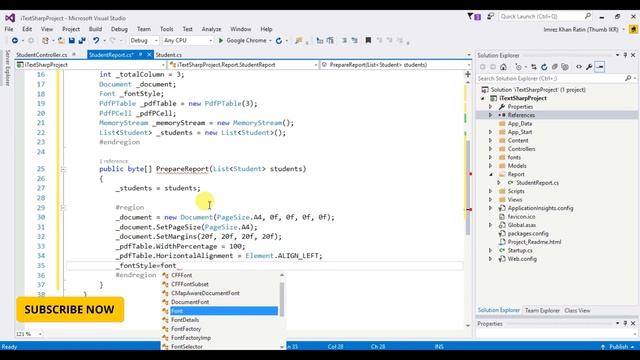Open the File menu
The width and height of the screenshot is (640, 360).
click(9, 29)
